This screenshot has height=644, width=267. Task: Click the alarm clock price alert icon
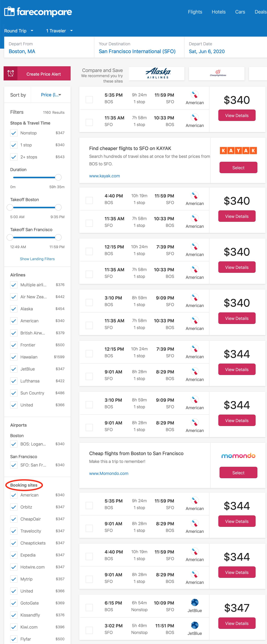(x=11, y=74)
